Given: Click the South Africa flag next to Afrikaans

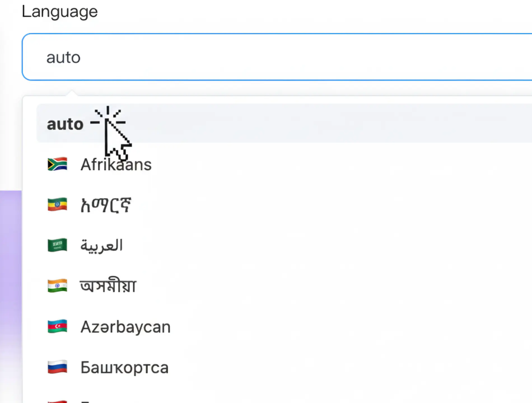Looking at the screenshot, I should tap(57, 165).
